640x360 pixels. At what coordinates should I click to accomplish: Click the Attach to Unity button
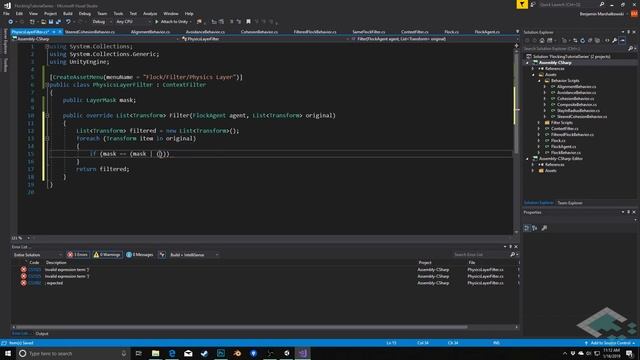point(171,22)
